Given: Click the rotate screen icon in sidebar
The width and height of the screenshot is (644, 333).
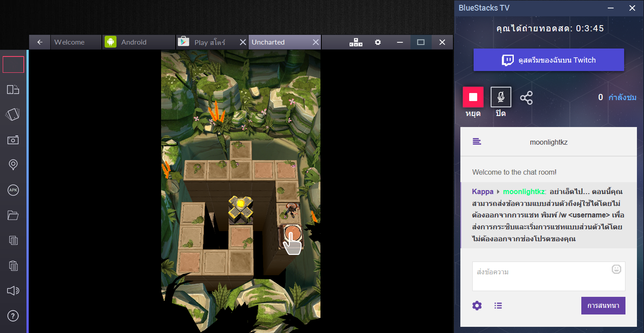Looking at the screenshot, I should click(13, 90).
